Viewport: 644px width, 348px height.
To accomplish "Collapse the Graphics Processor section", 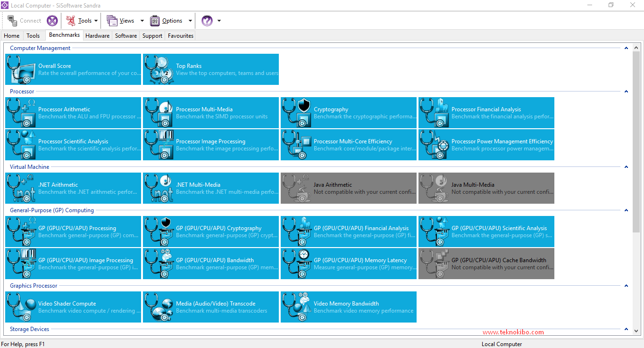I will pyautogui.click(x=626, y=286).
